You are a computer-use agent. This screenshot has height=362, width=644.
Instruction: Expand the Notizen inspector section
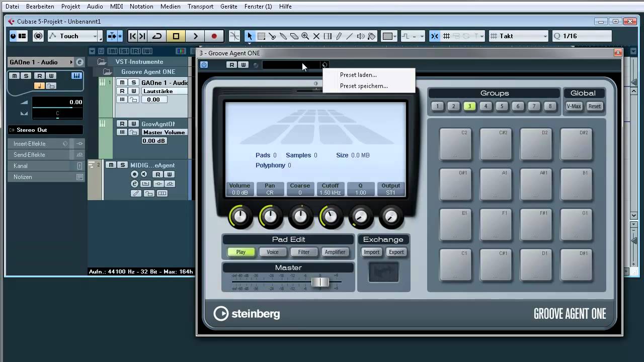coord(45,177)
